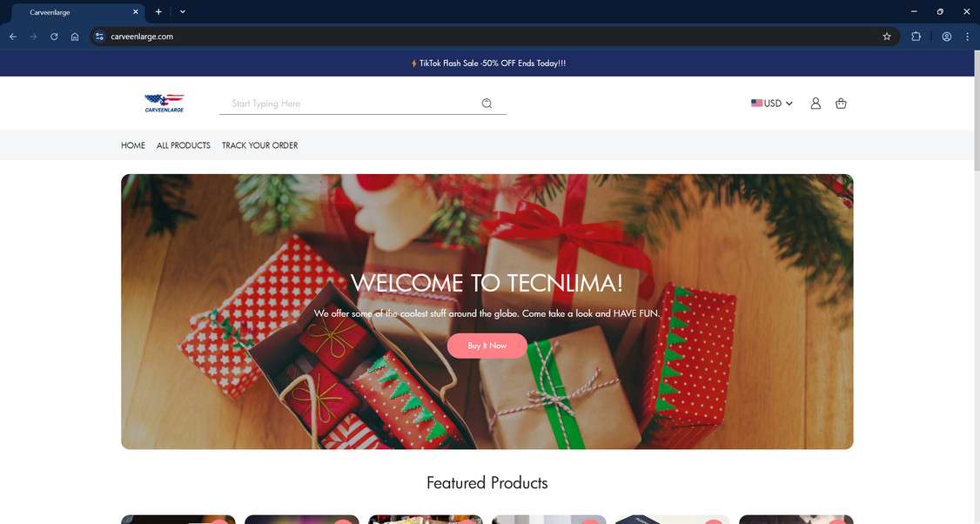Click the Carveenlarge eagle logo
Viewport: 980px width, 524px height.
click(x=164, y=104)
